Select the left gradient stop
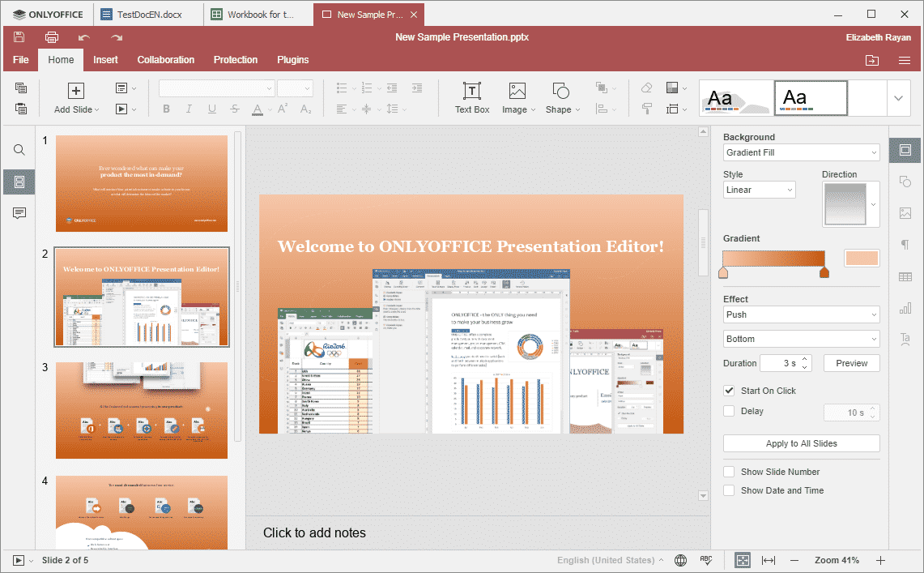This screenshot has width=924, height=573. (x=723, y=272)
